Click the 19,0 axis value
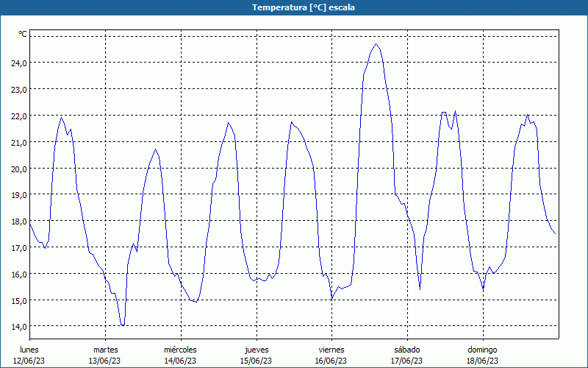This screenshot has height=368, width=588. click(19, 195)
